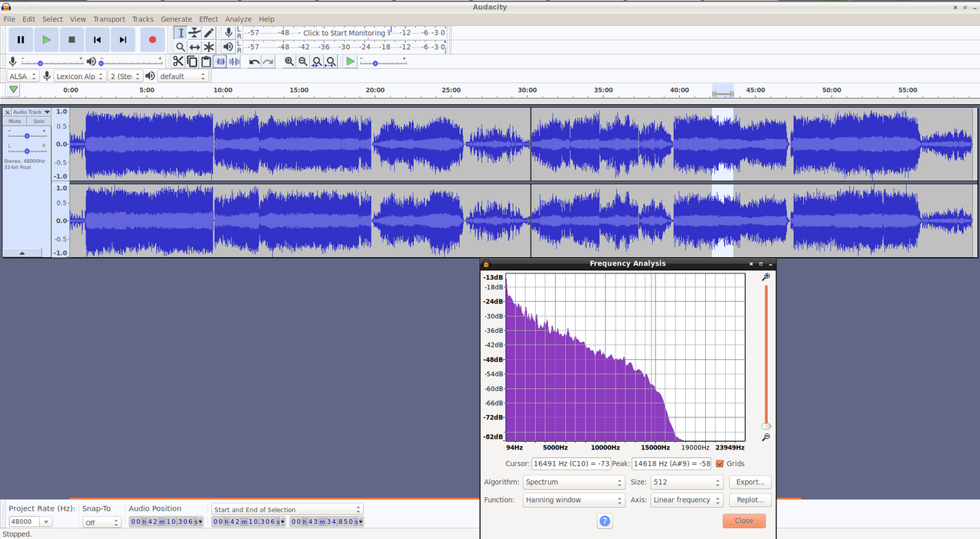Mute the Audio Track
Screen dimensions: 980x539
point(15,122)
